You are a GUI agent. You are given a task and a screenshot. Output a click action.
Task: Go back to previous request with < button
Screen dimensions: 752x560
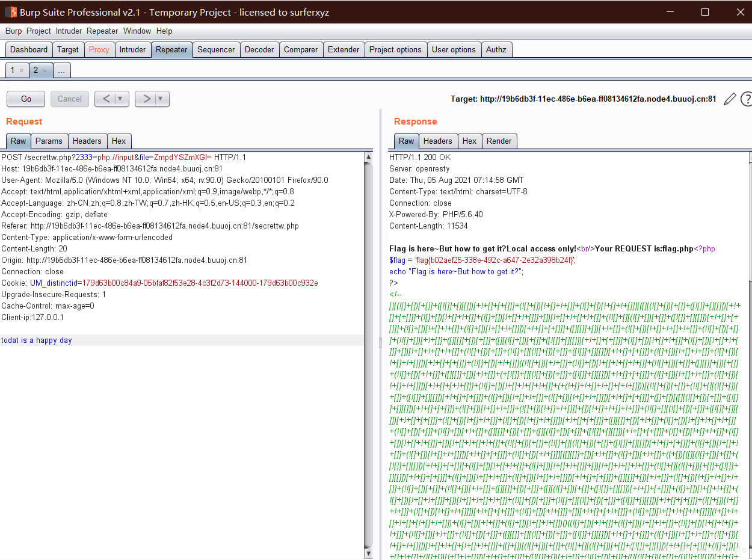click(x=105, y=99)
